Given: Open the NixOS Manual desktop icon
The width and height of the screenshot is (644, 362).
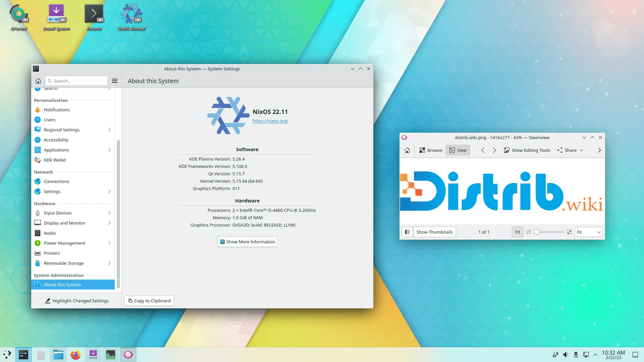Looking at the screenshot, I should coord(131,18).
